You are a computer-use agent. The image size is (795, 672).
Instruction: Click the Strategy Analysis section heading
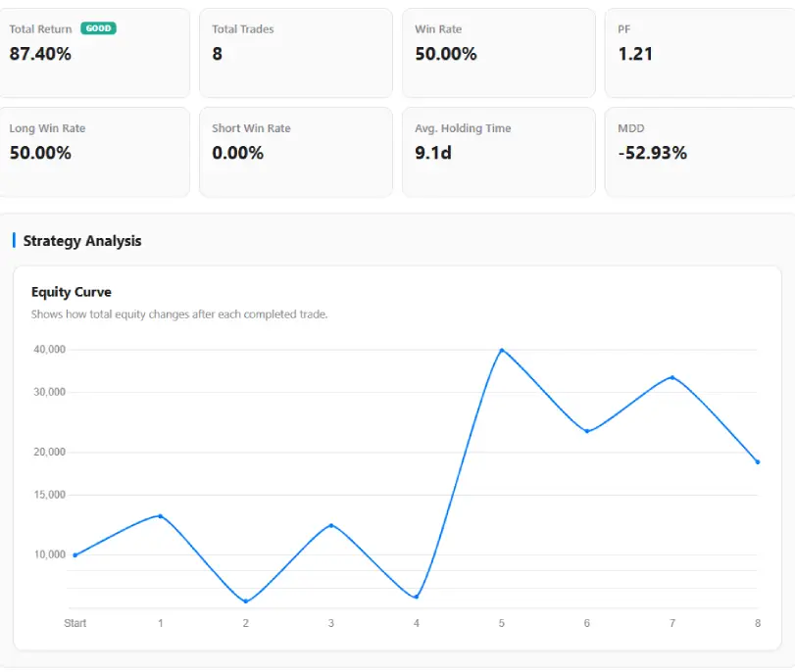[x=82, y=241]
